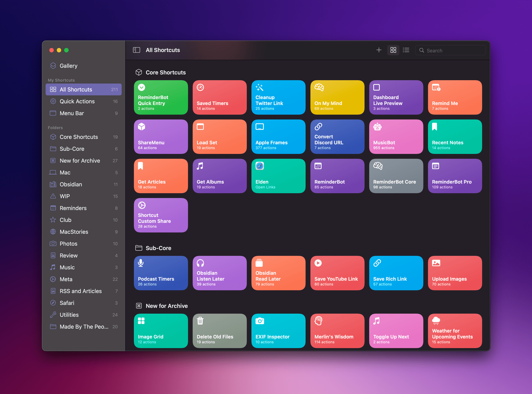Select the Review folder
The image size is (532, 394).
(84, 255)
